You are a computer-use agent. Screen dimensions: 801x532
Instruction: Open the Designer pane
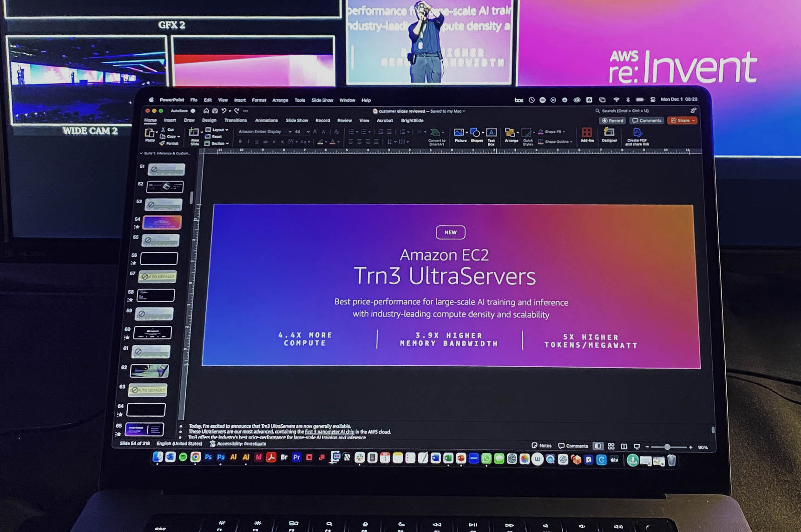[x=609, y=135]
